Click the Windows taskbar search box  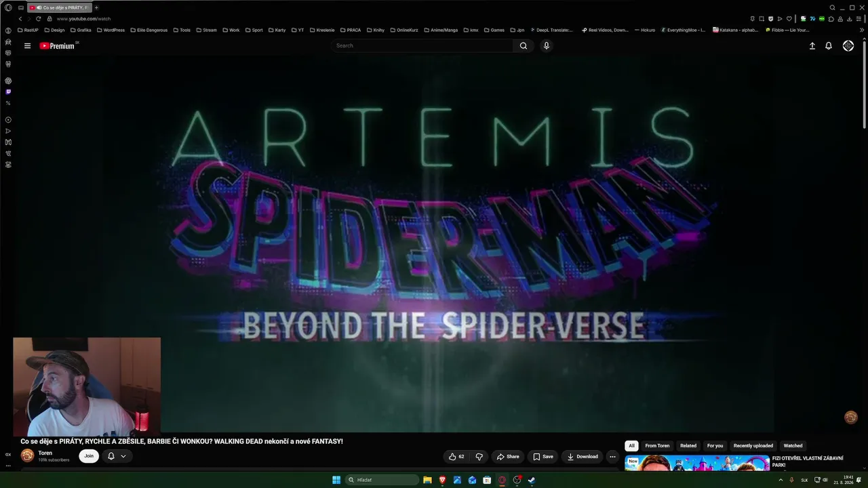click(382, 480)
